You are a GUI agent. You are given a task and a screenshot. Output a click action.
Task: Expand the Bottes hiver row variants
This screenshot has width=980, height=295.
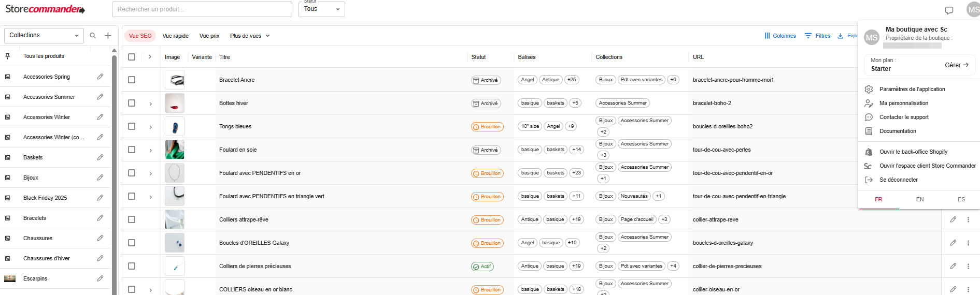click(151, 104)
